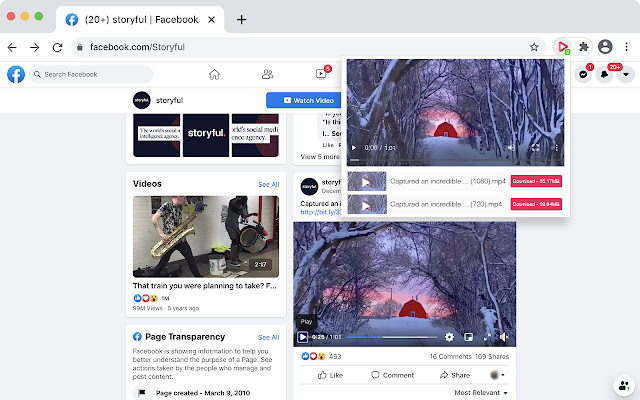640x400 pixels.
Task: Open the Facebook Friends icon
Action: 267,74
